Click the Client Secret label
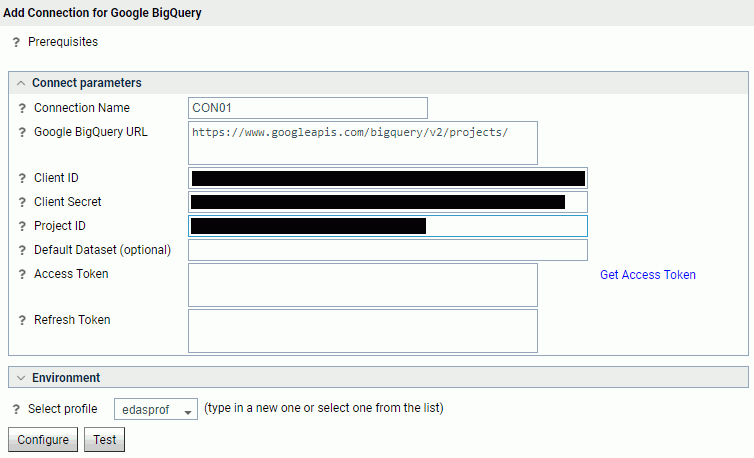 pyautogui.click(x=68, y=202)
